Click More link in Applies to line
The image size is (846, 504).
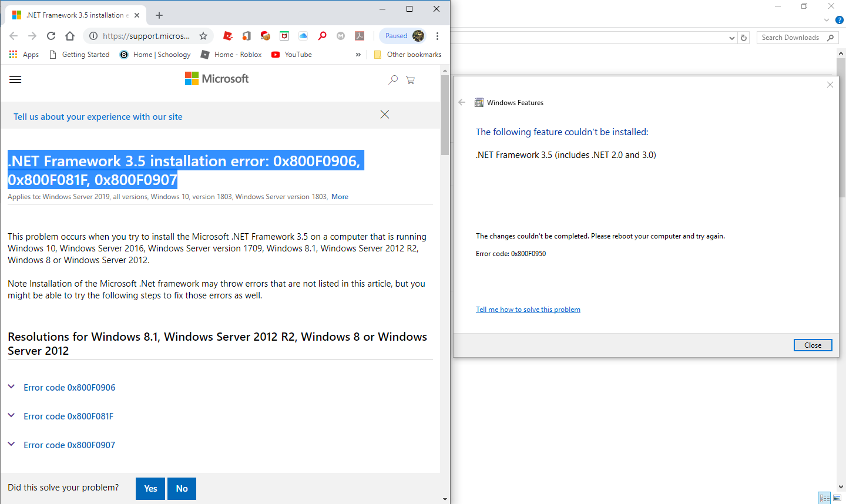coord(340,197)
